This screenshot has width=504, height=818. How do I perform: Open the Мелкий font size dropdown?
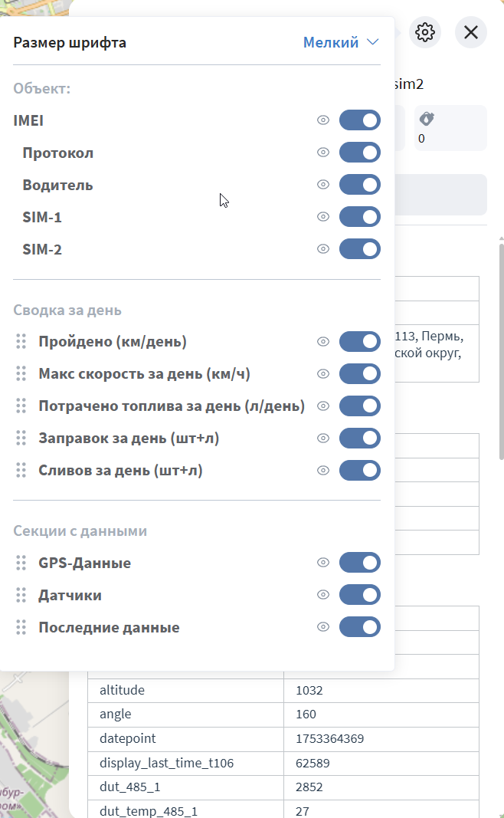pyautogui.click(x=341, y=42)
